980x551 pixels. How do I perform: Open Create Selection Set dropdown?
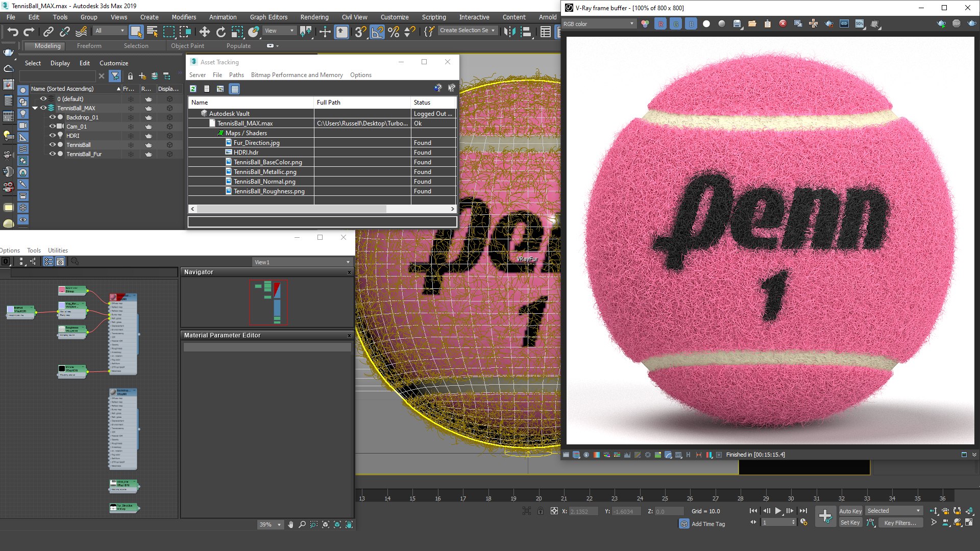[467, 30]
